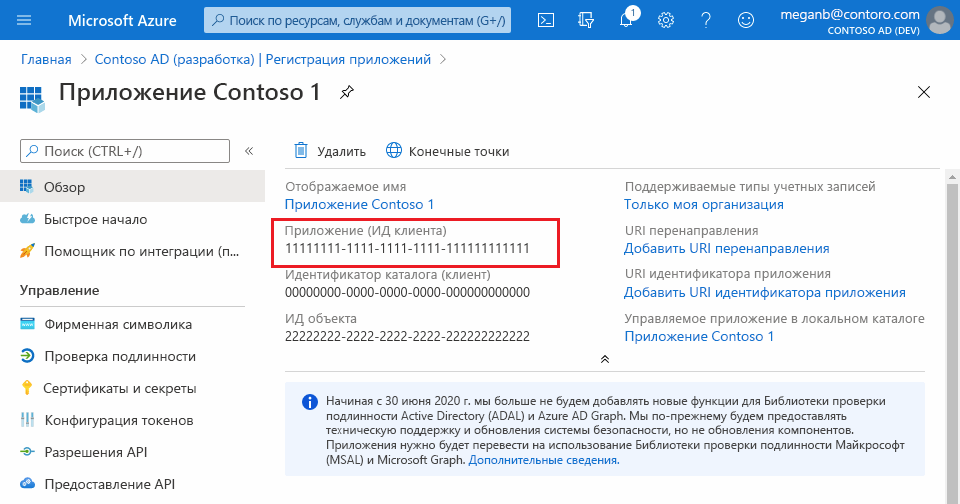Select the client ID value 11111111-1111-...
The image size is (960, 504).
407,249
